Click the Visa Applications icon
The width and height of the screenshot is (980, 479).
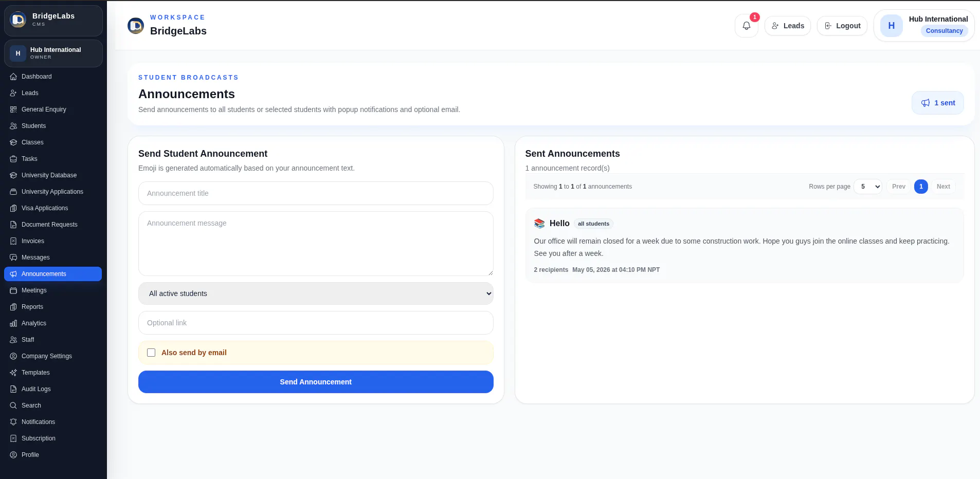[13, 208]
